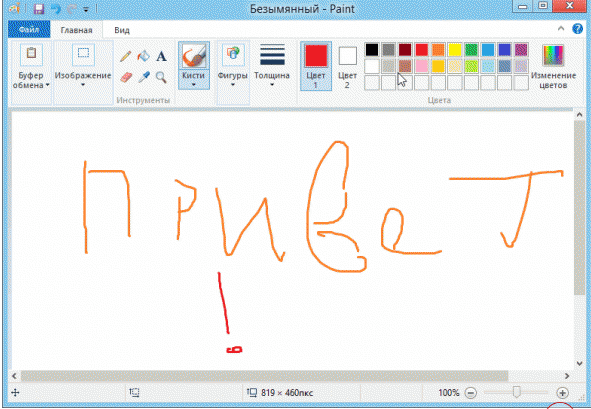The height and width of the screenshot is (409, 591).
Task: Click the Save floppy disk icon
Action: click(x=39, y=9)
